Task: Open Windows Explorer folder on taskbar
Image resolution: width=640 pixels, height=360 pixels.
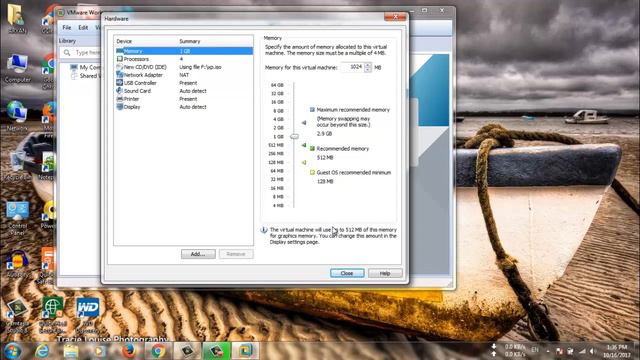Action: (71, 351)
